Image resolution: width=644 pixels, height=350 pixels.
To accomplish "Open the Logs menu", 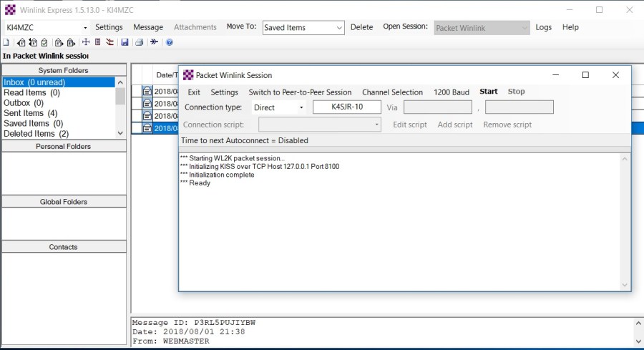I will (543, 27).
